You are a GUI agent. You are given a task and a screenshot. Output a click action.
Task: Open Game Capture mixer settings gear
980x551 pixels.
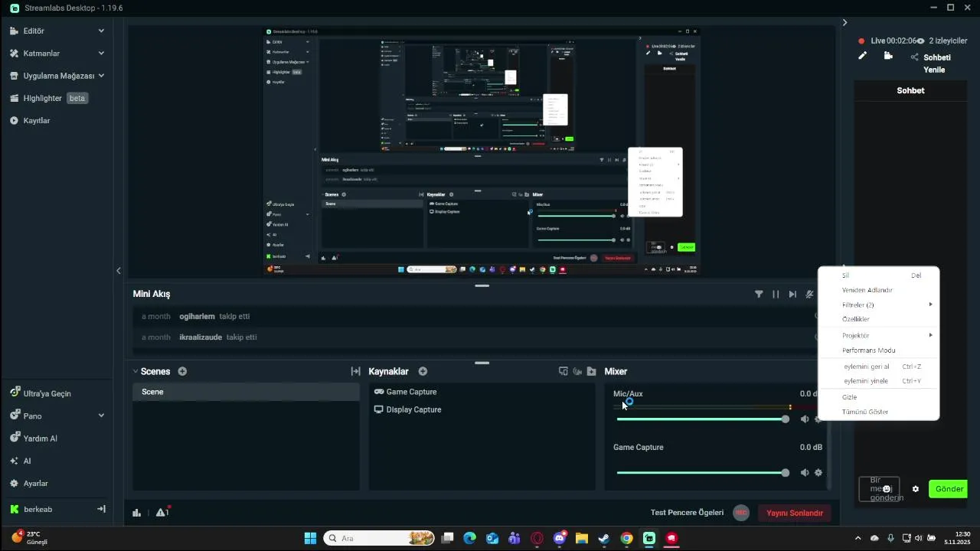(818, 473)
